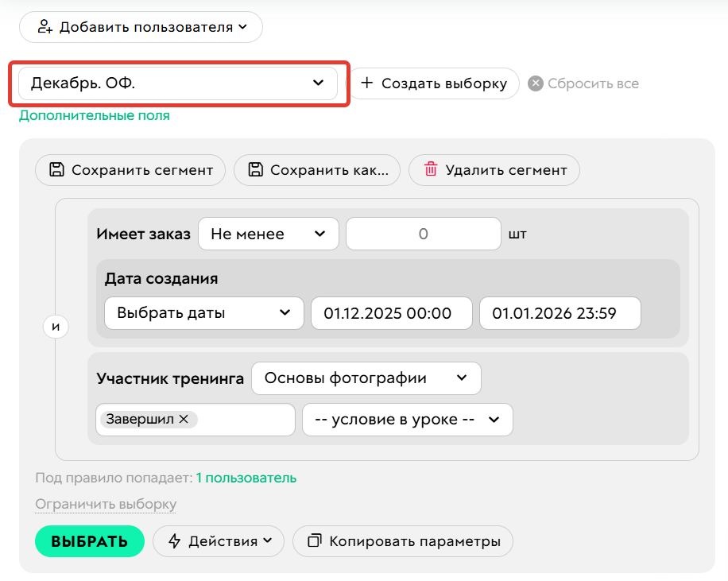Toggle the «и» condition connector badge
728x581 pixels.
56,326
